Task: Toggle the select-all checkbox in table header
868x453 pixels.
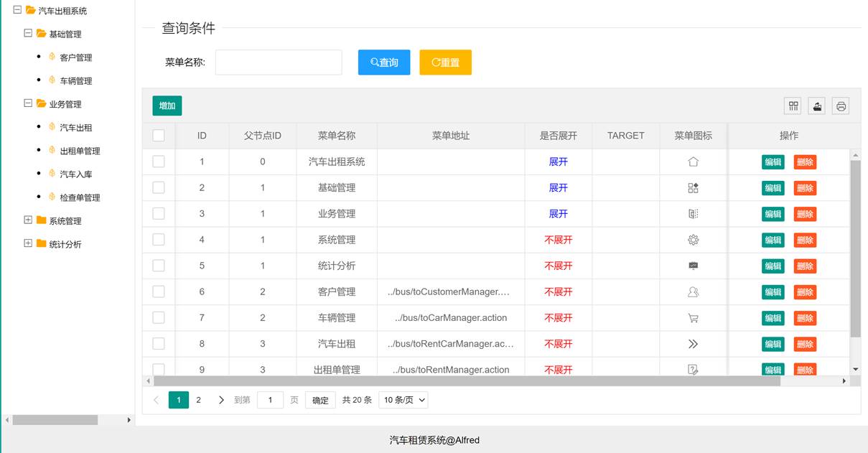Action: point(159,136)
